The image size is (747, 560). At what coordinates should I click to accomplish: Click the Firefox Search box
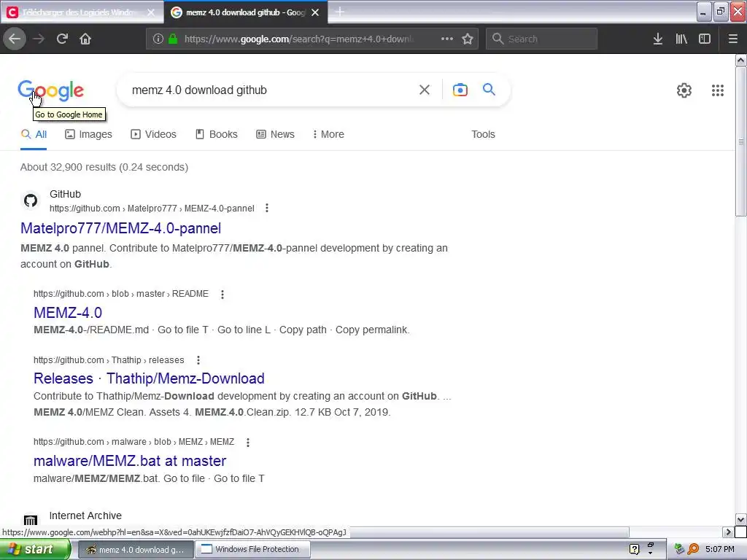(541, 39)
